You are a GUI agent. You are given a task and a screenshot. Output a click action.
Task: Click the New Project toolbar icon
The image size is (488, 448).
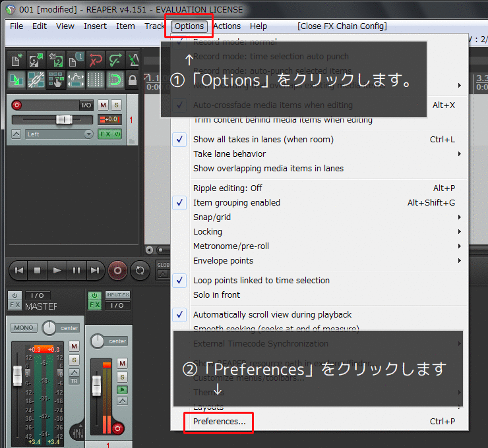pos(16,61)
